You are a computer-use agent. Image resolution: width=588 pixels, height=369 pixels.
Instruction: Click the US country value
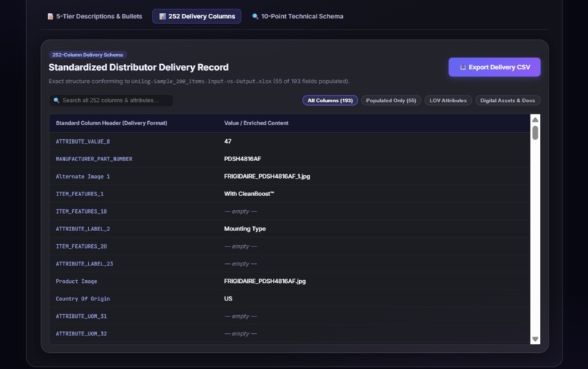coord(228,299)
